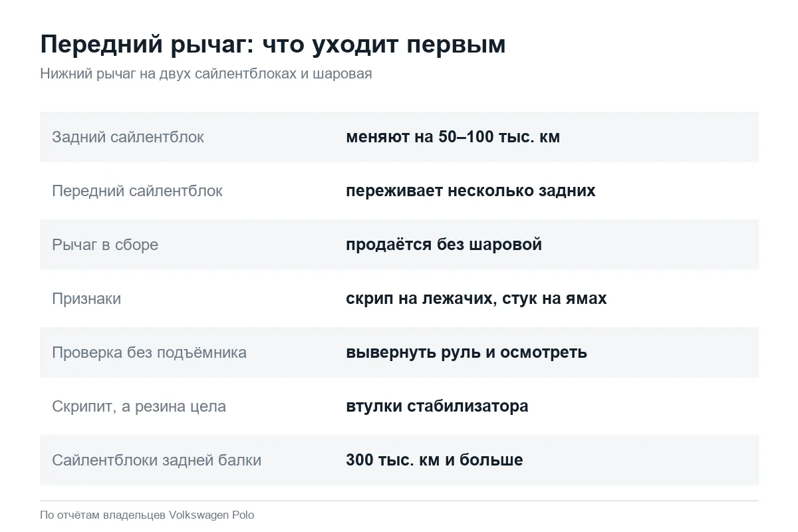Click the footnote "По отчётам владельцев Volkswagen Polo"

click(147, 515)
